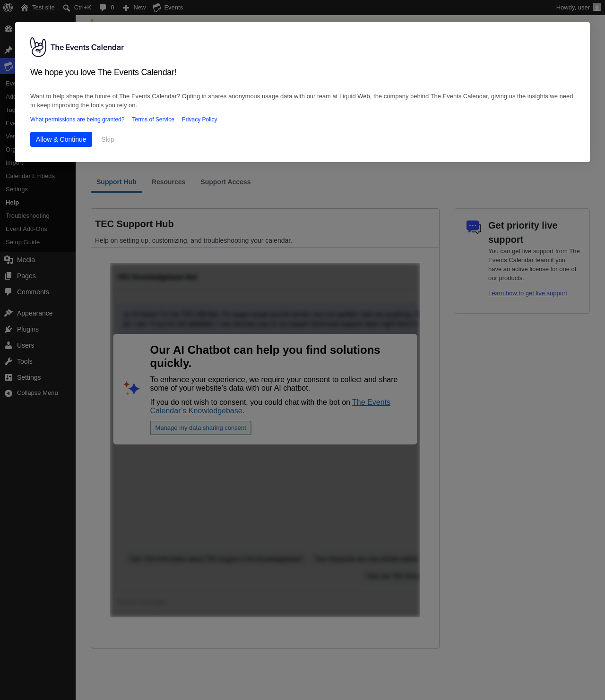Skip the usage data opt-in
Image resolution: width=605 pixels, height=700 pixels.
[108, 139]
